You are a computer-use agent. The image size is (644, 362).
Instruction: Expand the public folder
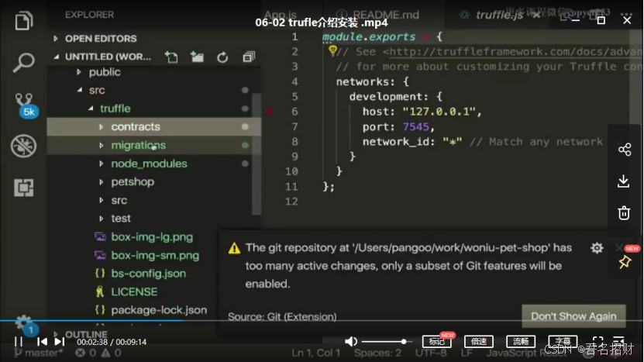click(x=105, y=72)
